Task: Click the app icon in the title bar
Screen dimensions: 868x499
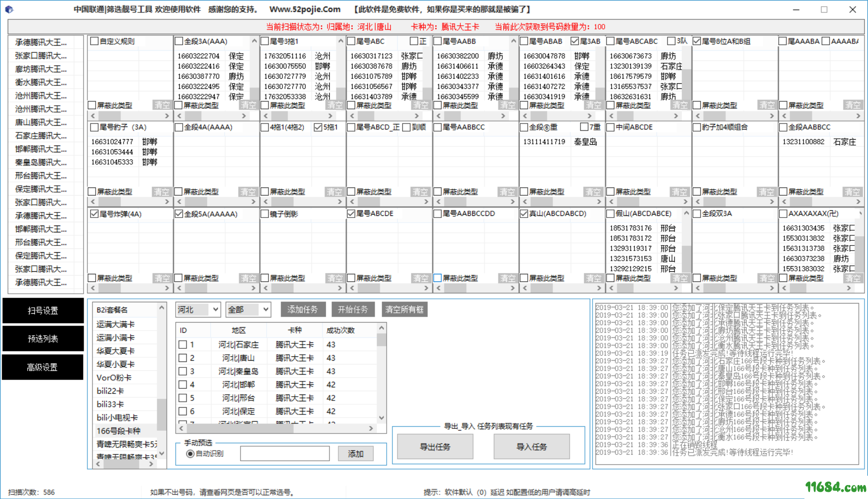Action: click(9, 9)
